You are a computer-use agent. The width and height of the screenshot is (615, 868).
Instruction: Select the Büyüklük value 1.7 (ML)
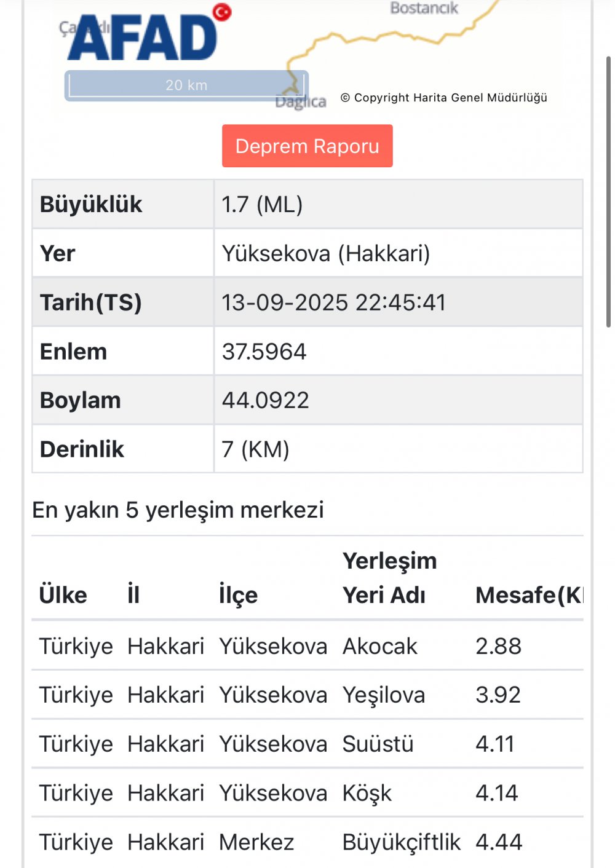click(262, 205)
